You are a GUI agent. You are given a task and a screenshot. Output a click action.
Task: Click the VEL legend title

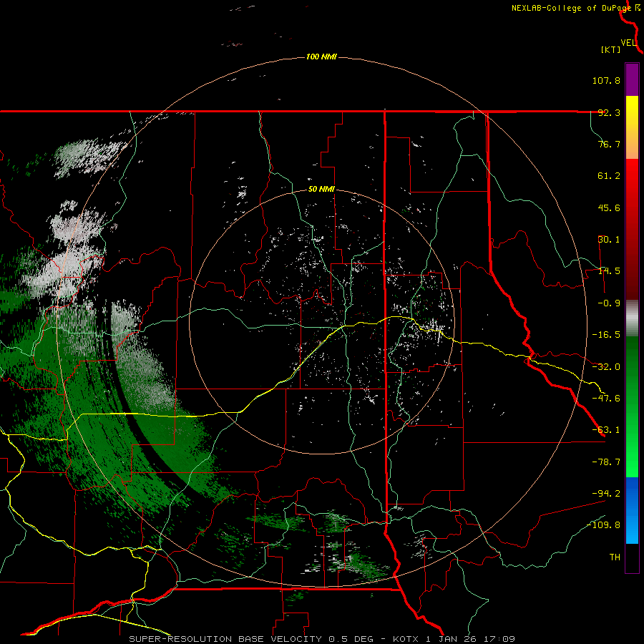click(x=629, y=43)
